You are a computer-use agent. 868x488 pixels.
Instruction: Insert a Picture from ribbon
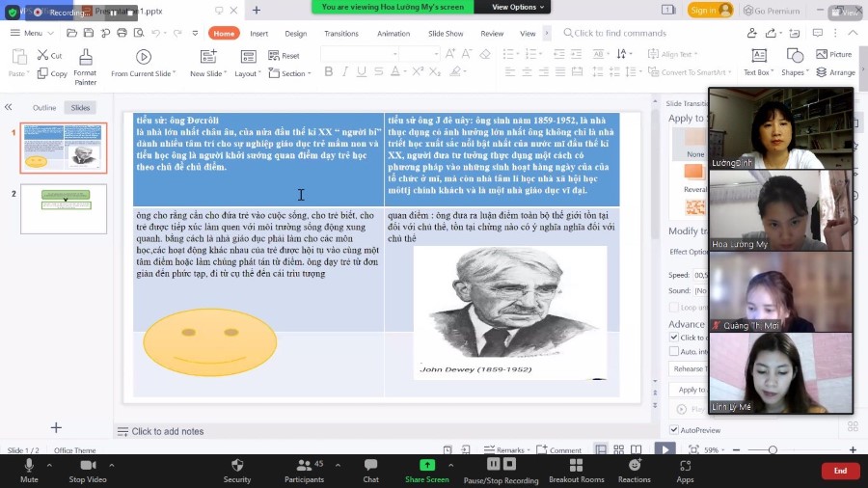[833, 54]
